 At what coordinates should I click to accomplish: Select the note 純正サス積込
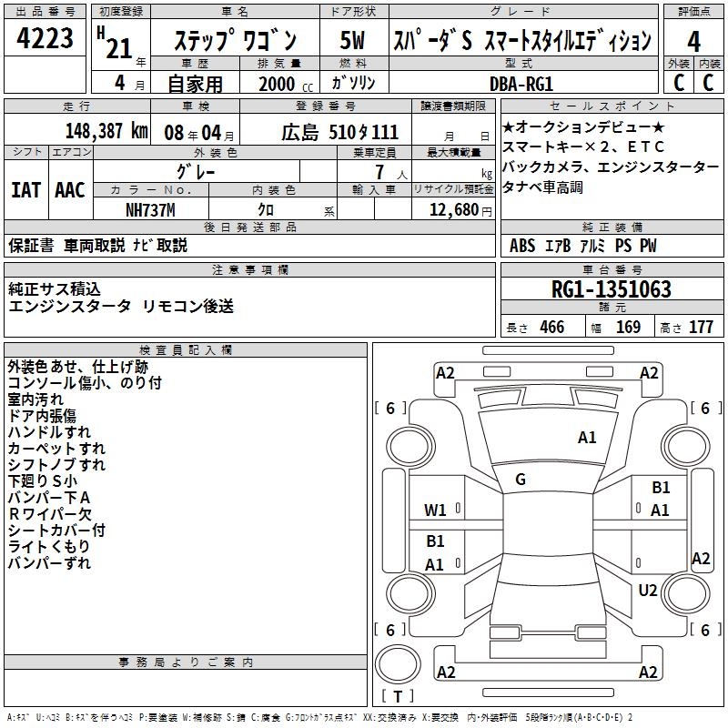(55, 289)
